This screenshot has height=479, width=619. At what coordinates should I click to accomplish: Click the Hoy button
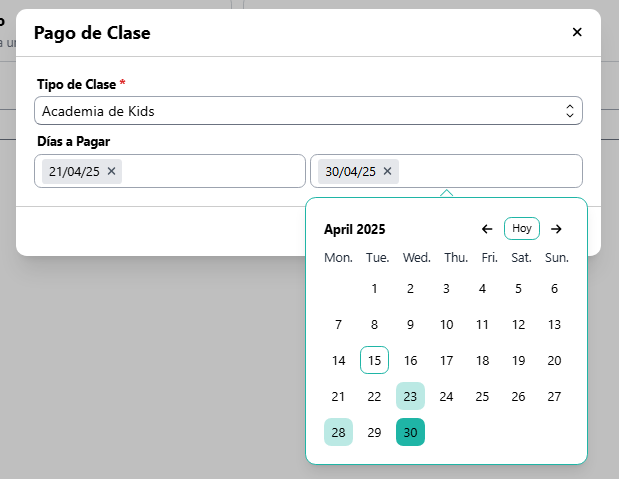tap(522, 229)
